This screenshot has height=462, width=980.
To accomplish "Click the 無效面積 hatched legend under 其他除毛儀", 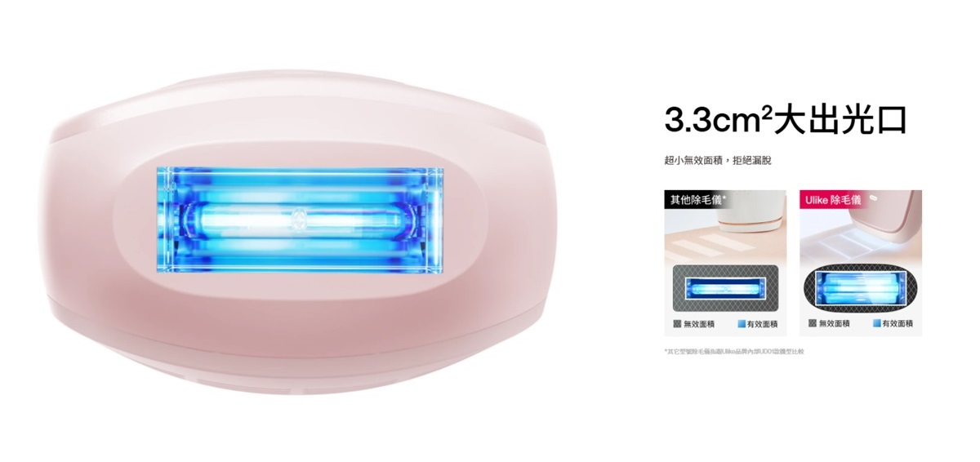I will pos(693,324).
